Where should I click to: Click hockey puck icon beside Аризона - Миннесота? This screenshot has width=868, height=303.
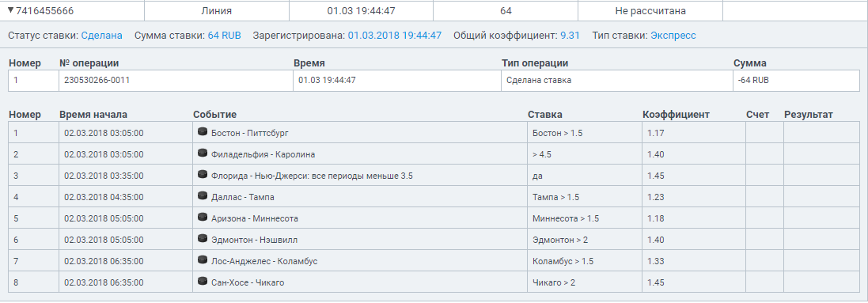pos(203,218)
